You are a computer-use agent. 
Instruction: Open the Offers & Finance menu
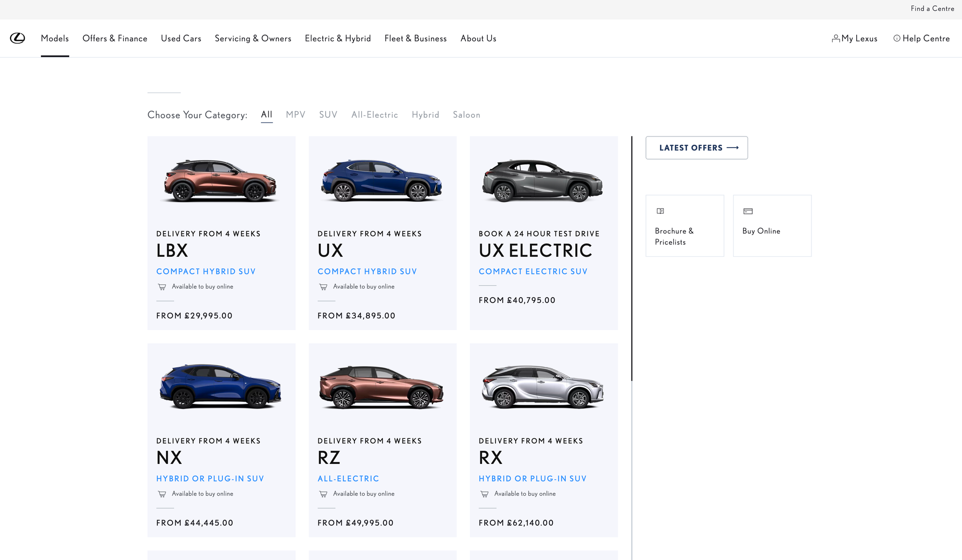pos(114,38)
